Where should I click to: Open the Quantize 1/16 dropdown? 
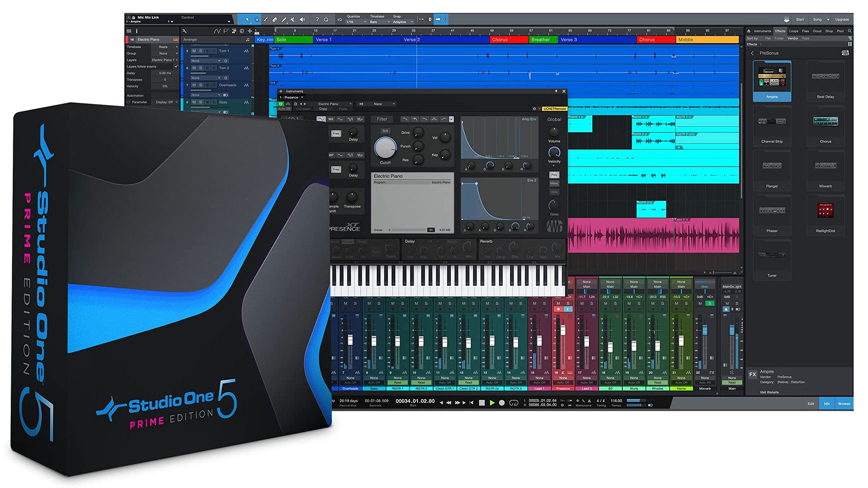click(356, 22)
